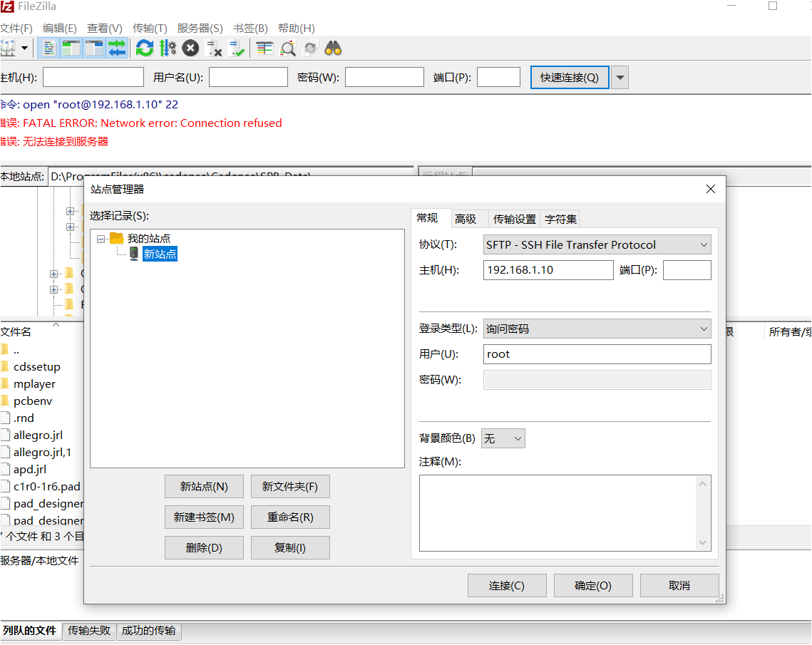Toggle the message log display

(47, 48)
